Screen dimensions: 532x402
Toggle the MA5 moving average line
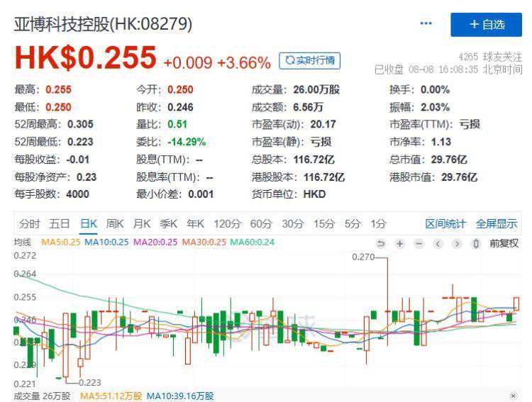click(x=59, y=242)
